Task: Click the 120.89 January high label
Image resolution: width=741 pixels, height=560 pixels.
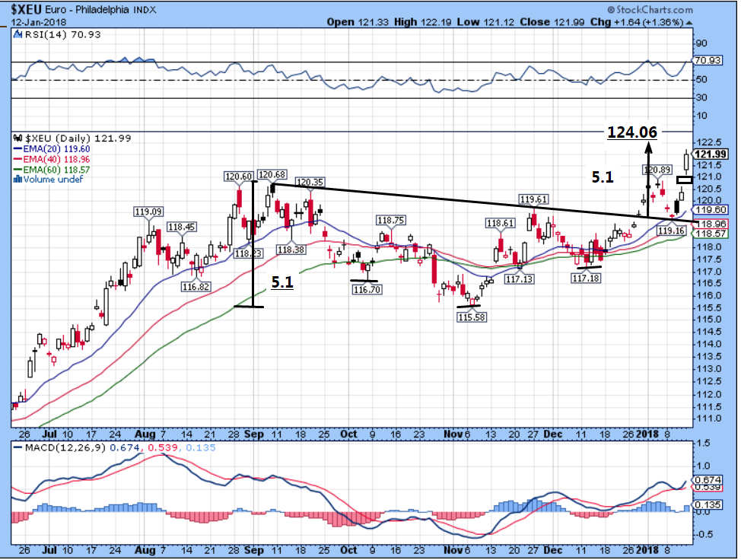Action: [657, 169]
